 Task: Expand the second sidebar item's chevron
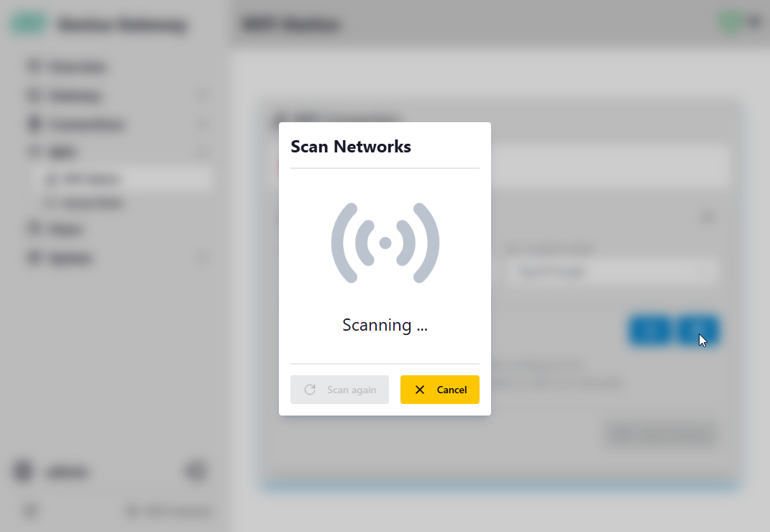202,95
